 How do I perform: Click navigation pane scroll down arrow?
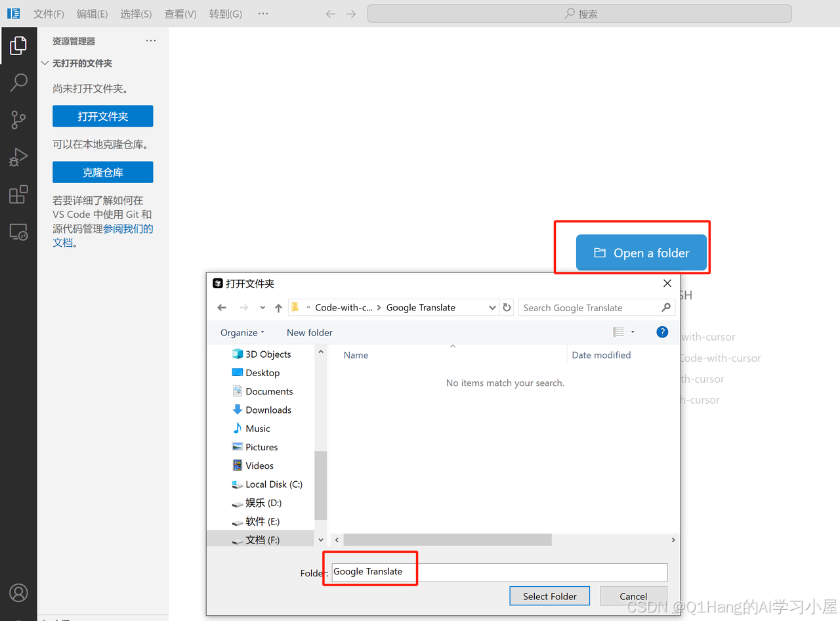click(x=321, y=540)
